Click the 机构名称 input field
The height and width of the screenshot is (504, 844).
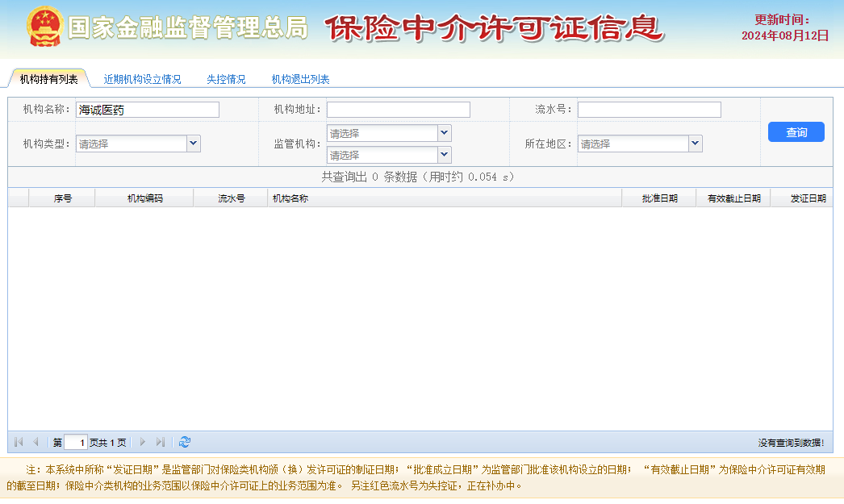(147, 110)
